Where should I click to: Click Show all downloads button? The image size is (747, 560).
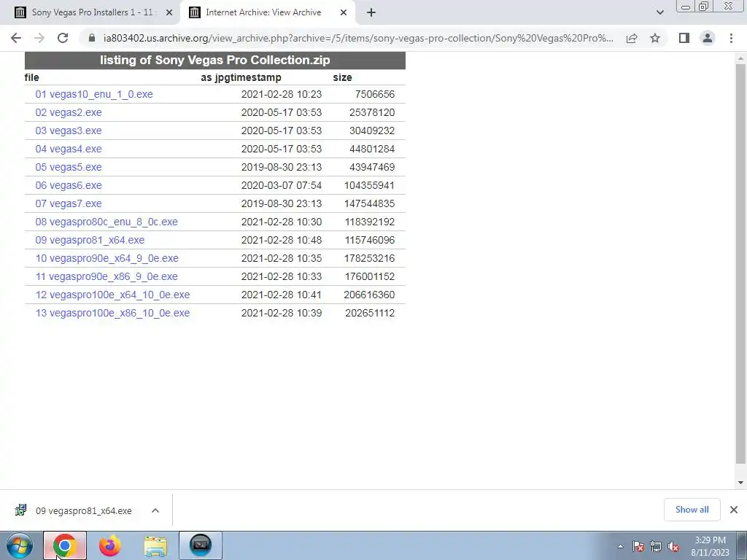click(692, 510)
